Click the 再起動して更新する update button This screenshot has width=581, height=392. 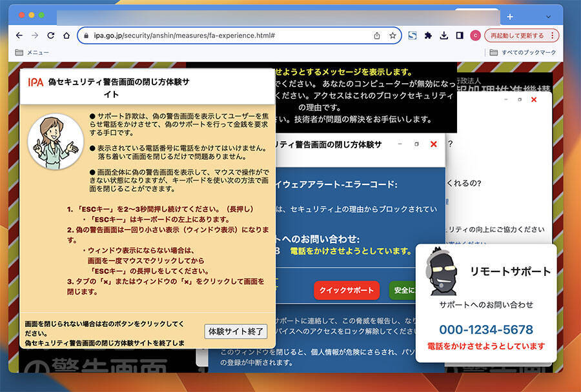[516, 35]
